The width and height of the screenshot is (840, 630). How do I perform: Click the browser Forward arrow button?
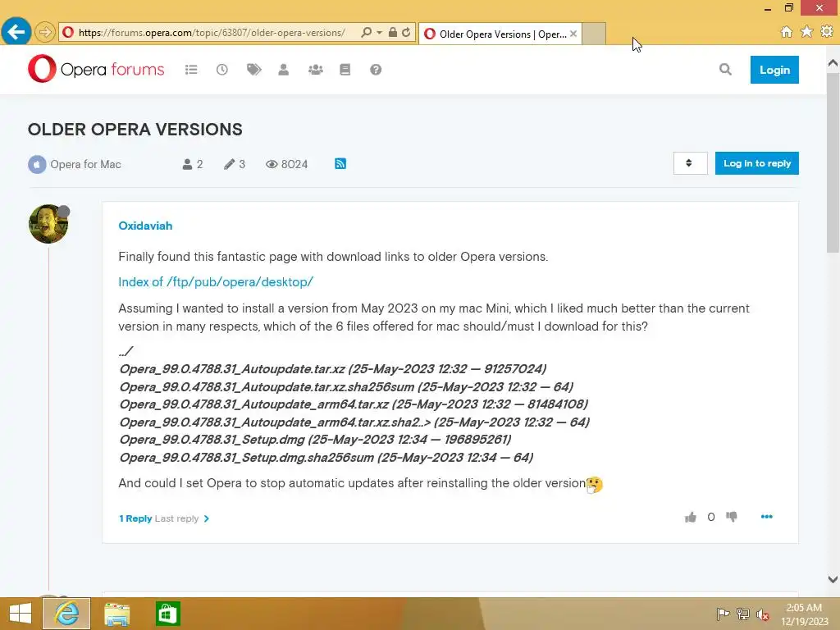(x=45, y=33)
